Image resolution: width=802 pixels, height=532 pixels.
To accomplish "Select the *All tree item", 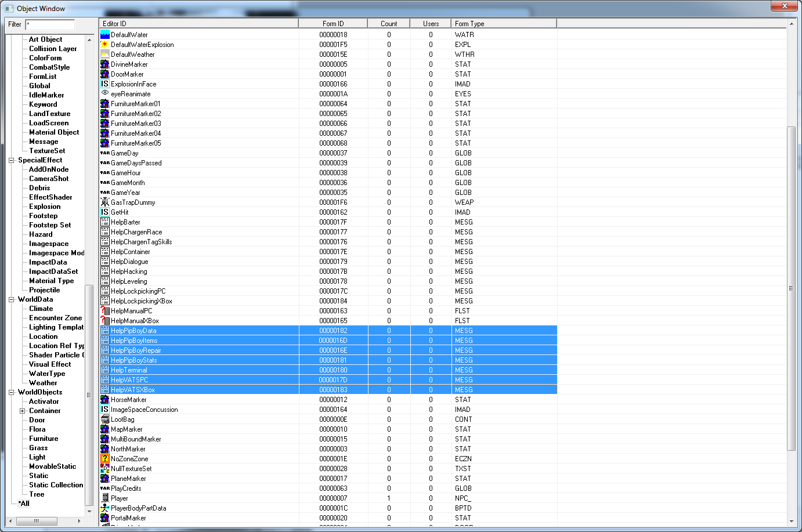I will point(24,504).
